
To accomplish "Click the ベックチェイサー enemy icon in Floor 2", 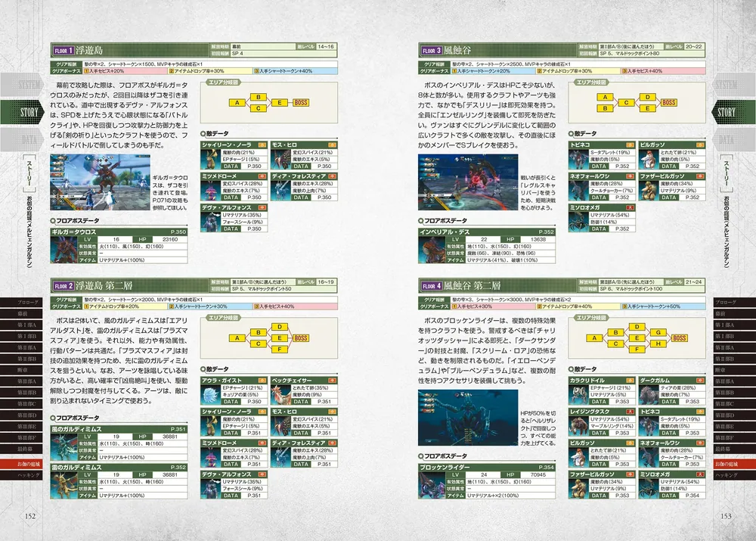I will coord(280,394).
